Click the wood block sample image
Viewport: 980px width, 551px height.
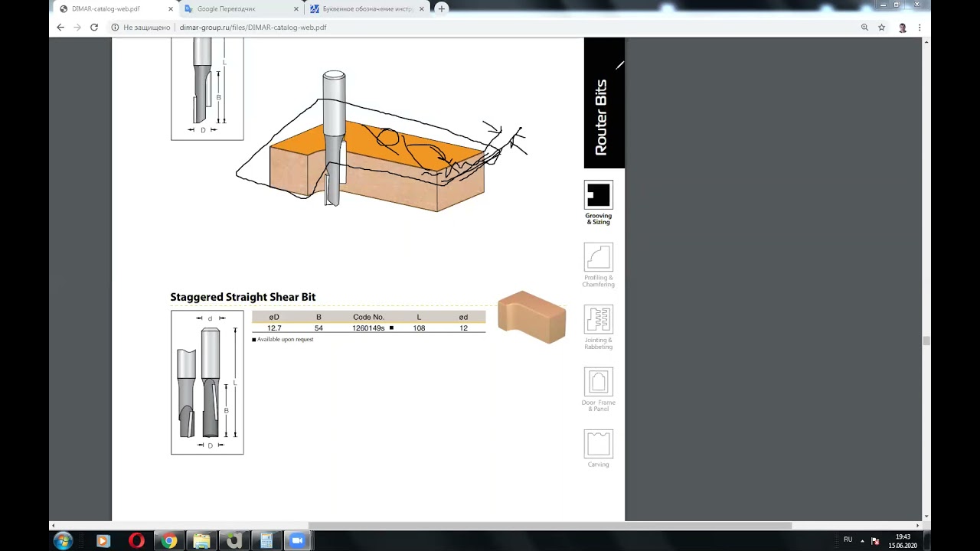point(531,317)
